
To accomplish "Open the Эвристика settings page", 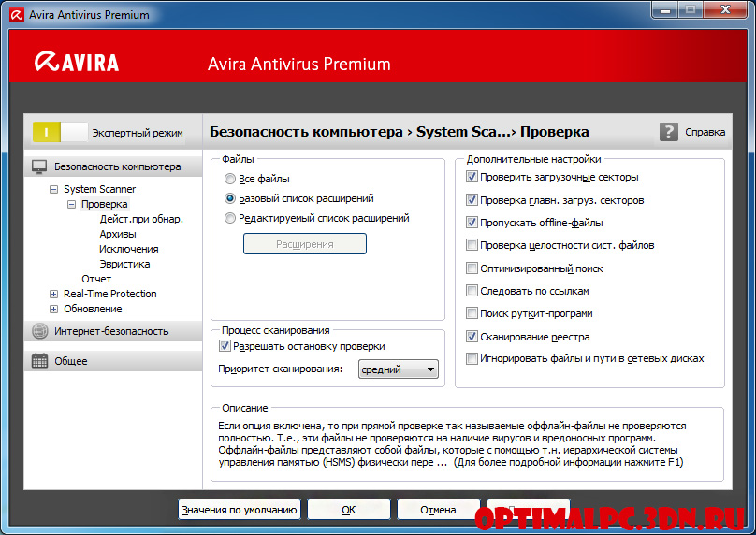I will (124, 264).
